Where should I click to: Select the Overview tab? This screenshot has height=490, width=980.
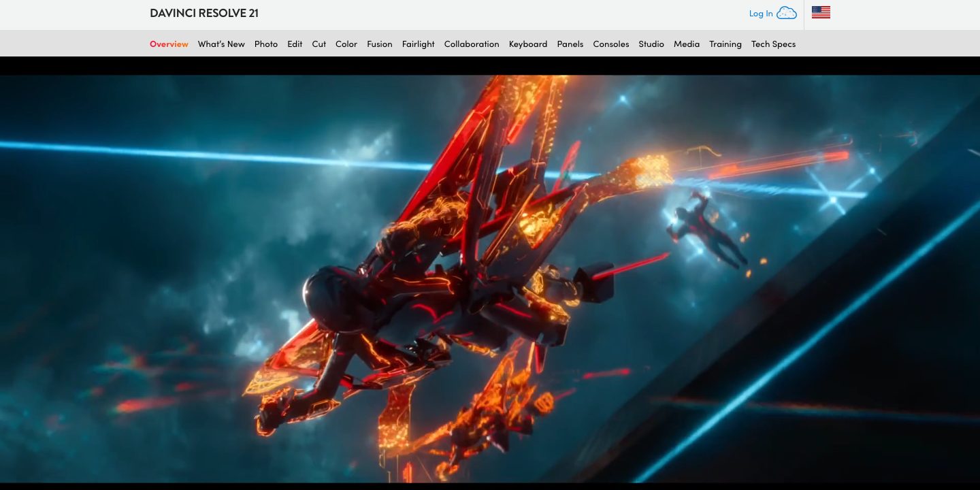click(169, 44)
